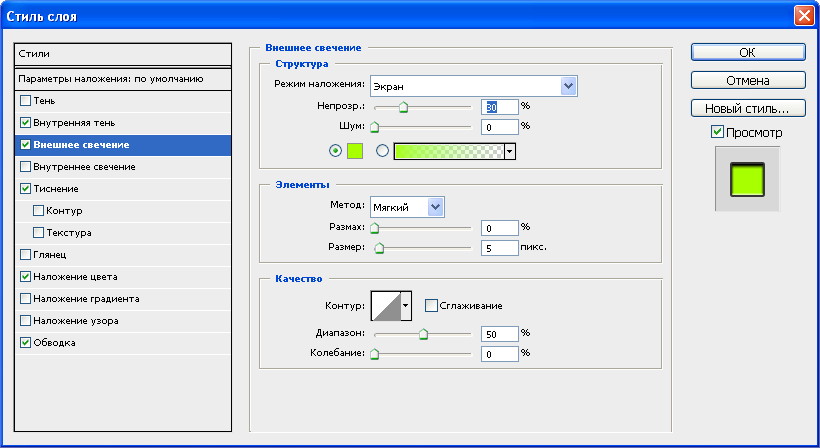Click the Диапазон slider handle
The height and width of the screenshot is (448, 820).
(423, 334)
